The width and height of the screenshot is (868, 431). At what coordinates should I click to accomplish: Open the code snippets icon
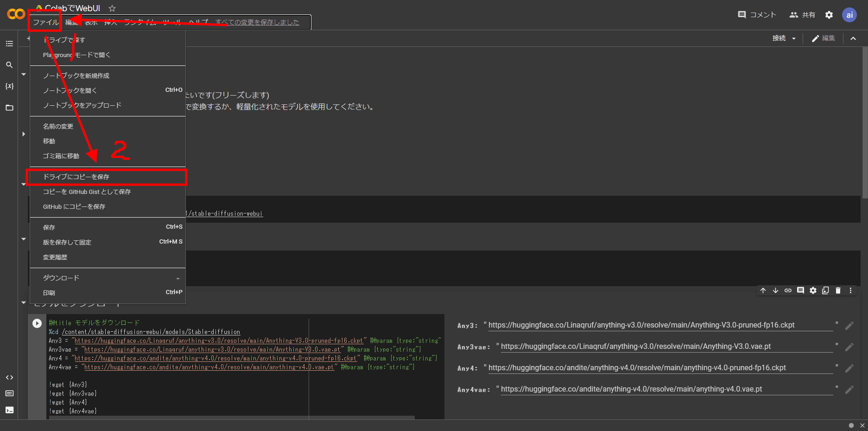click(x=9, y=378)
